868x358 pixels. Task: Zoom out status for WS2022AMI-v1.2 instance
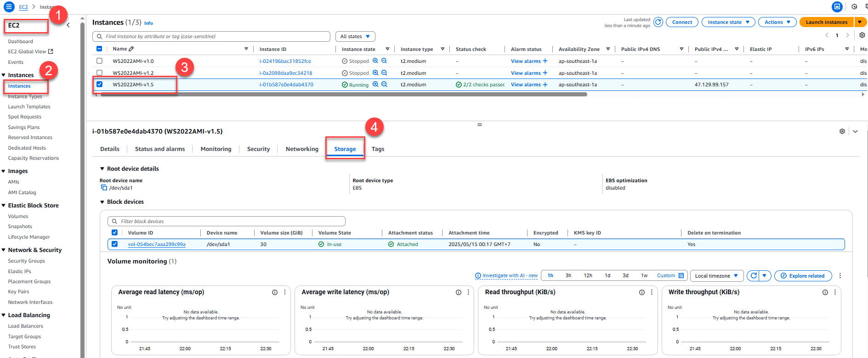pos(384,73)
